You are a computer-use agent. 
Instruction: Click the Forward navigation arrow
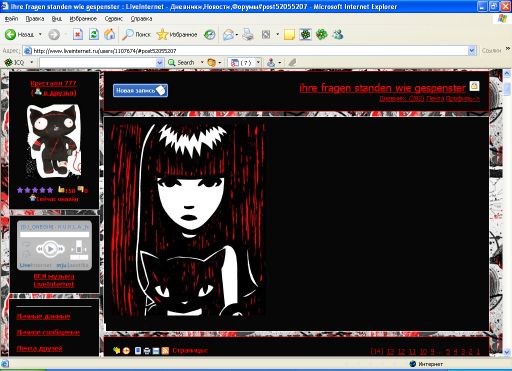(54, 34)
